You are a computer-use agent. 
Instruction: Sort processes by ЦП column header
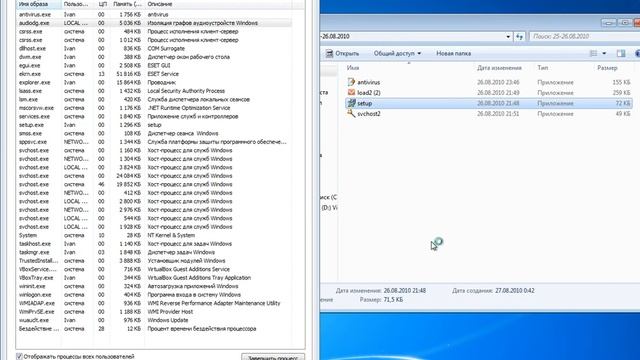click(x=102, y=4)
